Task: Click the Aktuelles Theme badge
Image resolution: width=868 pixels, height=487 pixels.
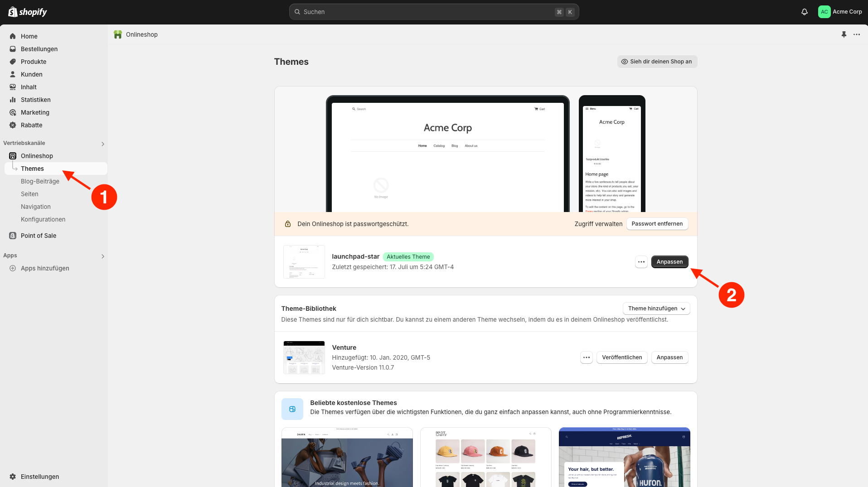Action: pyautogui.click(x=408, y=257)
